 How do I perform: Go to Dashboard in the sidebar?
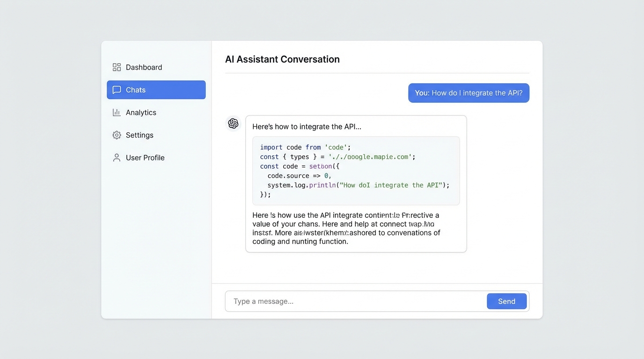pos(144,67)
